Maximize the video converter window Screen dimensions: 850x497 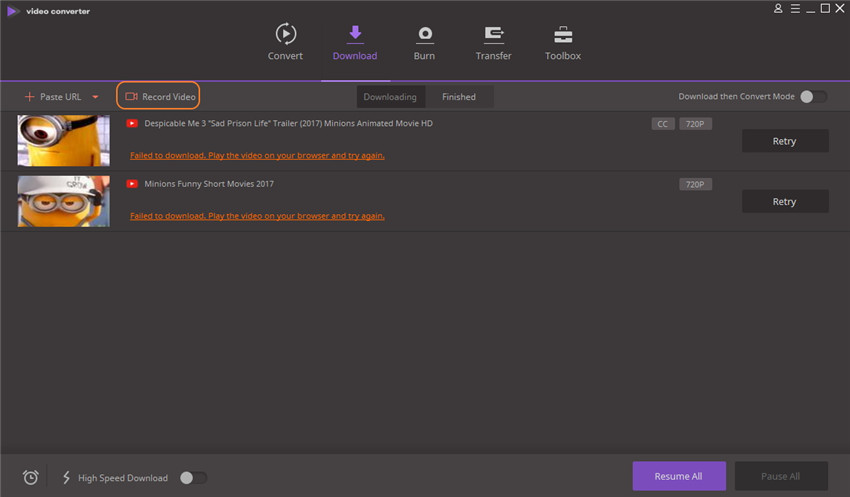pyautogui.click(x=825, y=8)
